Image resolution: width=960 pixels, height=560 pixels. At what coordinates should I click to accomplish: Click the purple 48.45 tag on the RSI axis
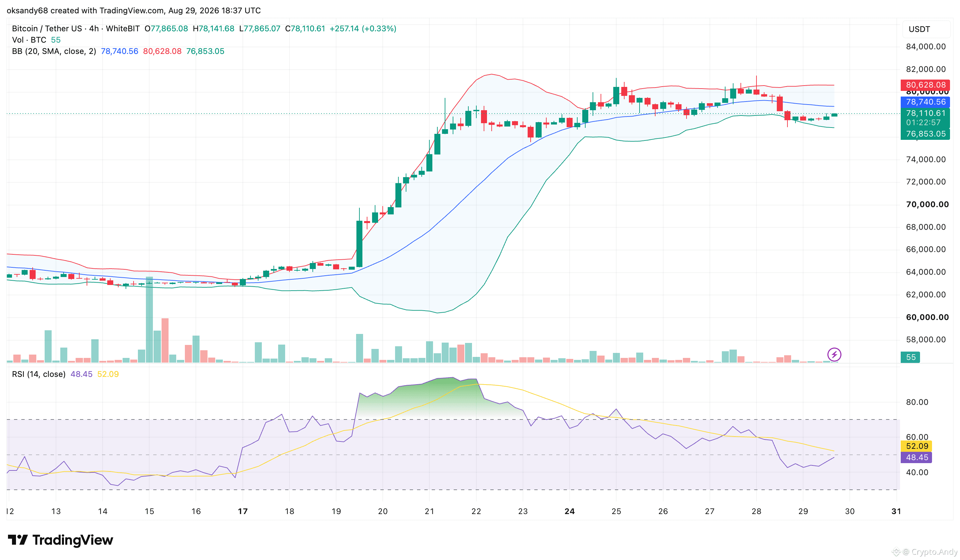click(916, 457)
